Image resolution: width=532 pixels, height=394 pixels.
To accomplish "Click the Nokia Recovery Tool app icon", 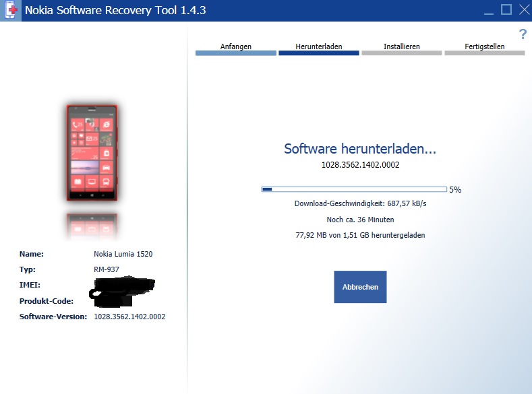I will 11,11.
